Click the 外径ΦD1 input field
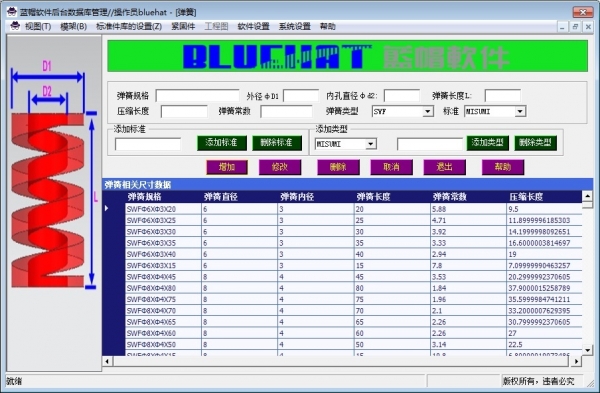The height and width of the screenshot is (393, 600). point(301,96)
